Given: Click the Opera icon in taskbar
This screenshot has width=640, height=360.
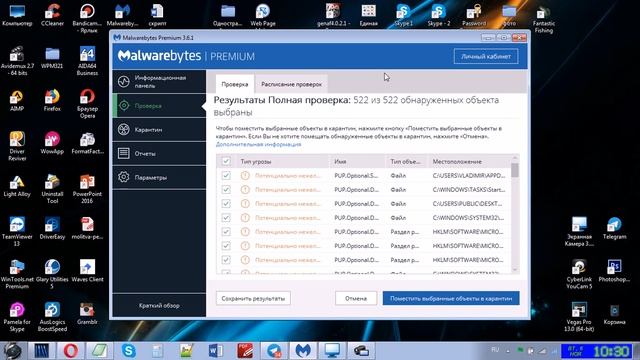Looking at the screenshot, I should 70,351.
